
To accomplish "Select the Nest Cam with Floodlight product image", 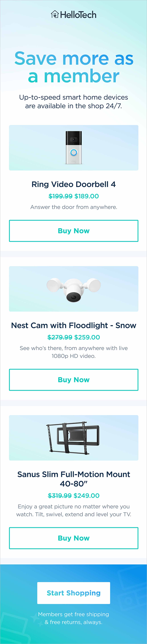I will (73, 289).
